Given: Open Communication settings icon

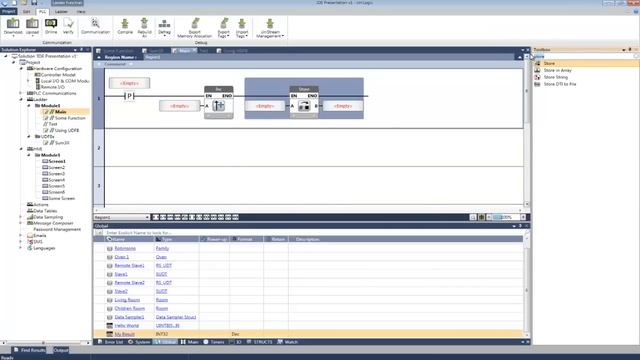Looking at the screenshot, I should point(95,27).
